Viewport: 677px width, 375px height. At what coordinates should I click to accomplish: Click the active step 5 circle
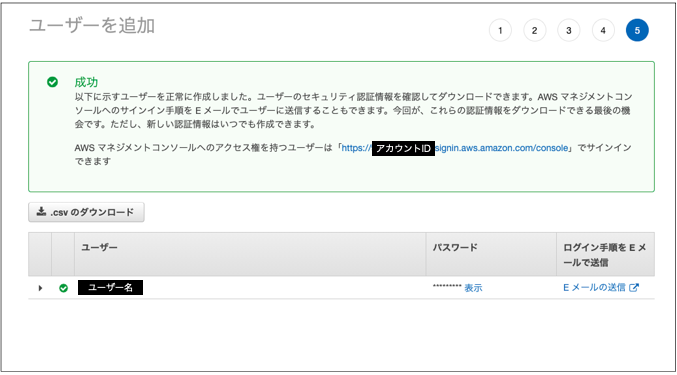(x=637, y=30)
